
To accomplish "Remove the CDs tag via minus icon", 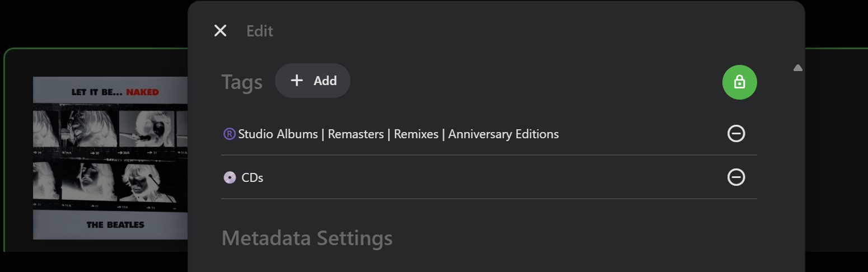I will (736, 177).
